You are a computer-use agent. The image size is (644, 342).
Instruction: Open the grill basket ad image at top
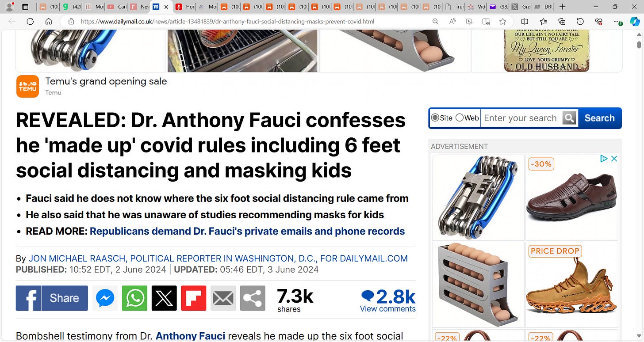[242, 50]
